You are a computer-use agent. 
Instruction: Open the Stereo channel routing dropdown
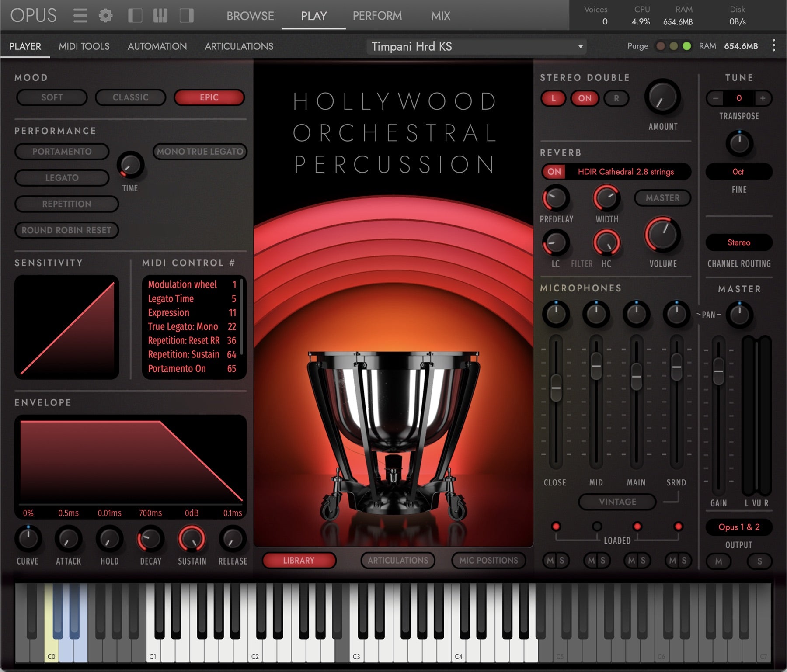click(x=738, y=242)
